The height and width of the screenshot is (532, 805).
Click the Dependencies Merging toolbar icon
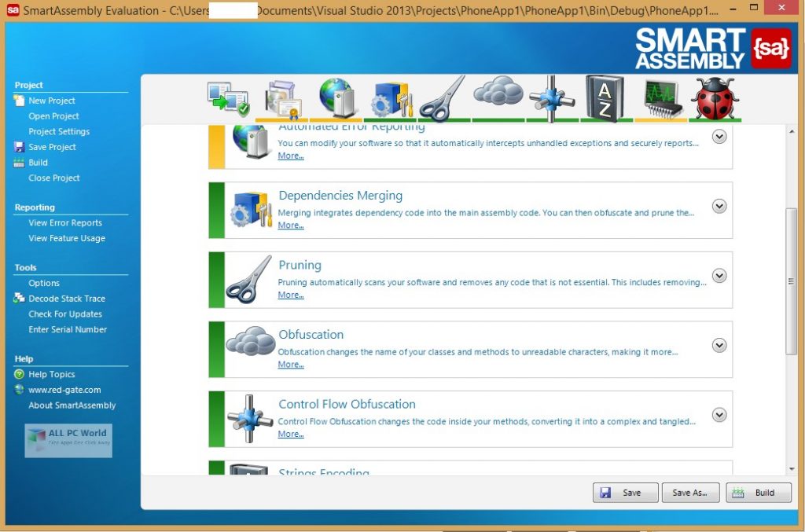[391, 98]
